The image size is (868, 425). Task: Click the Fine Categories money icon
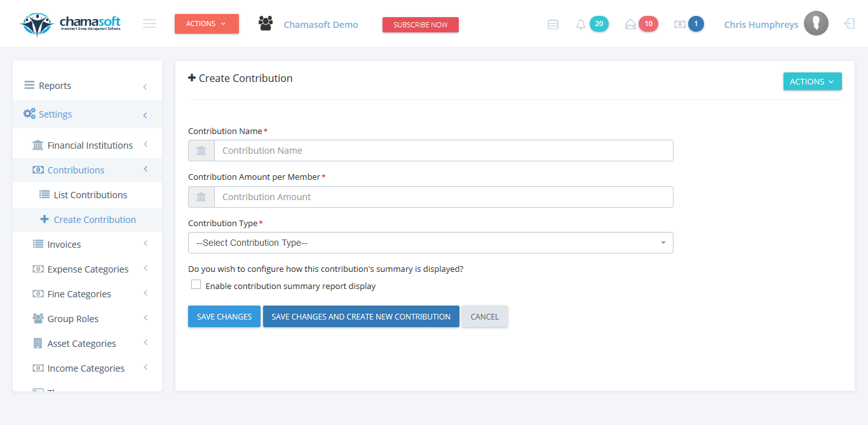coord(38,293)
